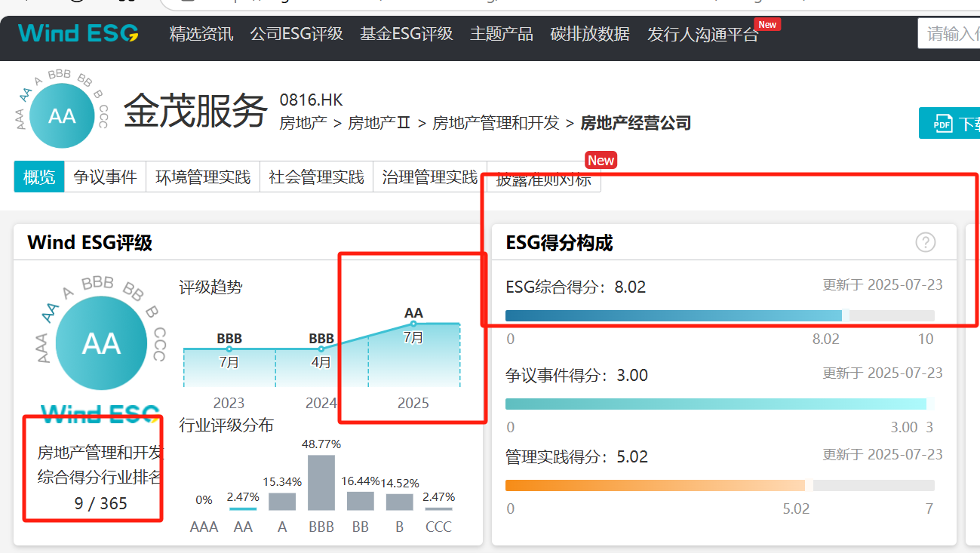Select the 治理管理实践 tab
980x553 pixels.
click(429, 177)
